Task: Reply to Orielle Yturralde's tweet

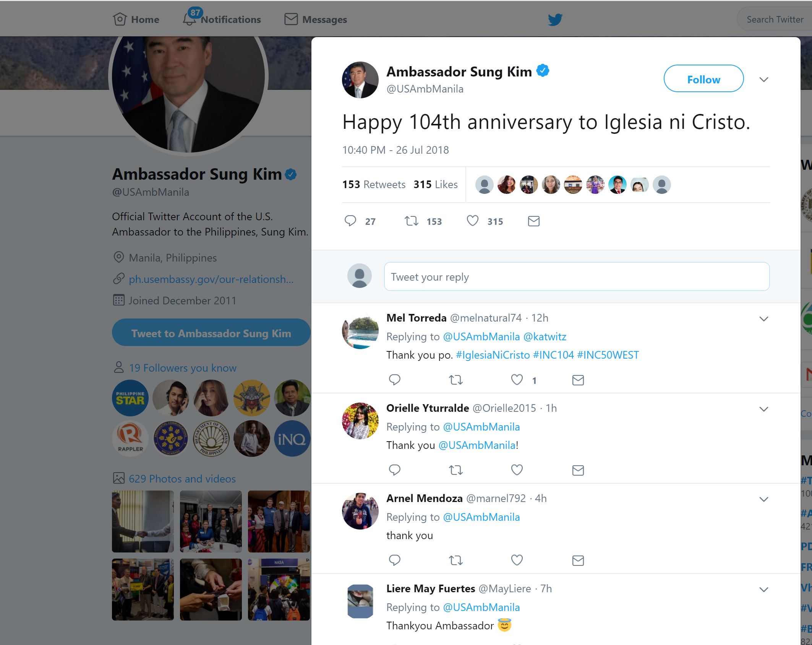Action: pos(394,470)
